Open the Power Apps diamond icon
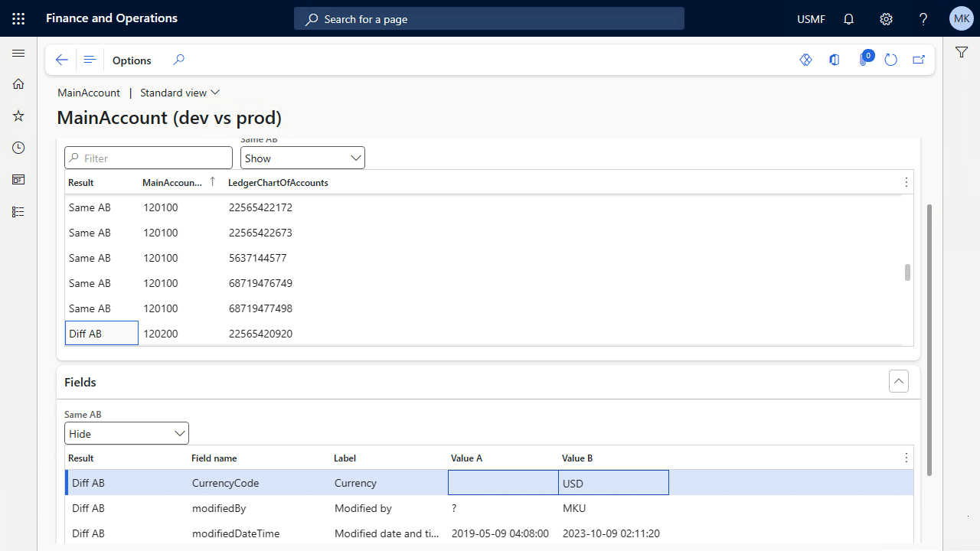The width and height of the screenshot is (980, 551). 805,60
